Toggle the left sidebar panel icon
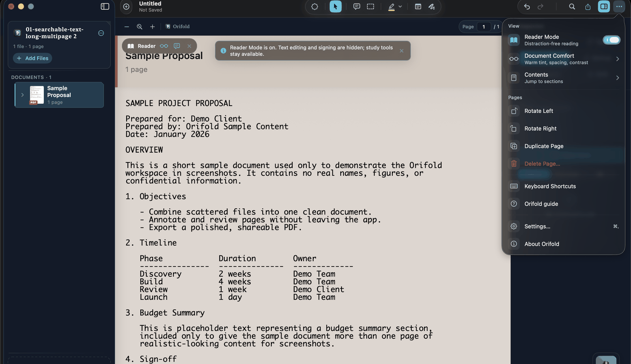Image resolution: width=631 pixels, height=364 pixels. pyautogui.click(x=105, y=6)
